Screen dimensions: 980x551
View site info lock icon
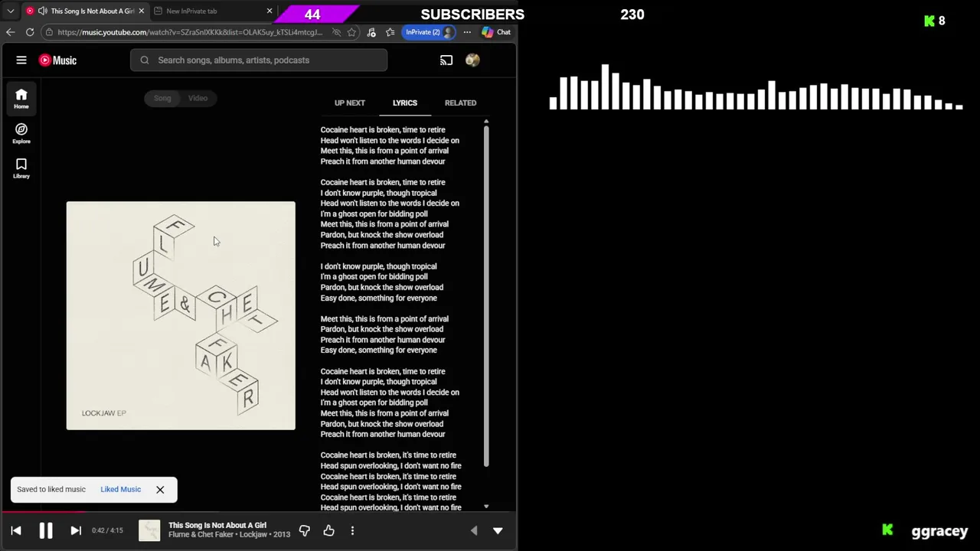(49, 32)
